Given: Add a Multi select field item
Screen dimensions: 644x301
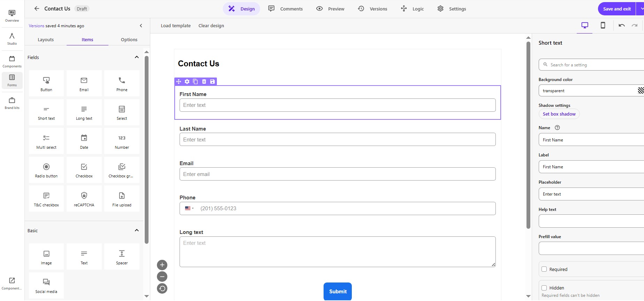Looking at the screenshot, I should [46, 141].
